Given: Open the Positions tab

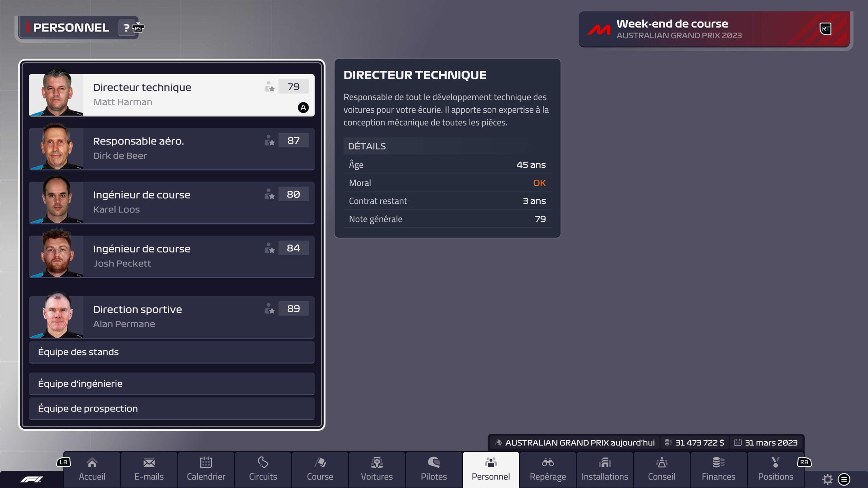Looking at the screenshot, I should coord(776,470).
